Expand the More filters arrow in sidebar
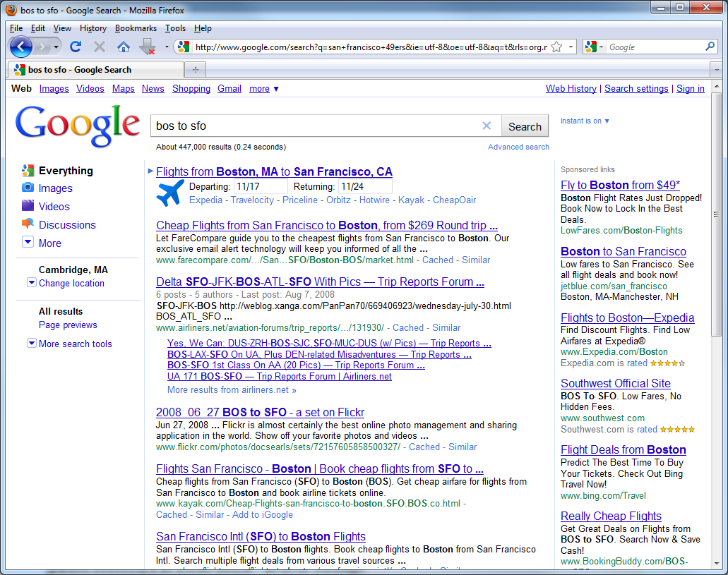 pyautogui.click(x=28, y=242)
